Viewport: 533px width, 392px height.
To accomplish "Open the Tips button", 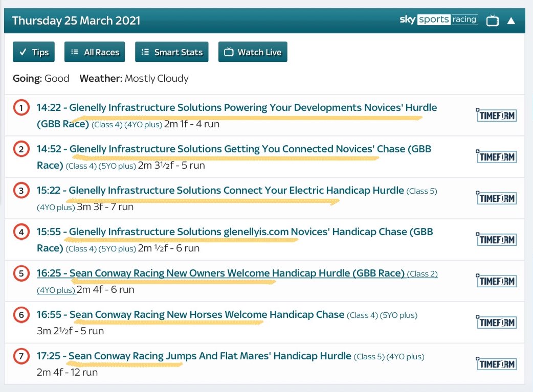I will (34, 52).
